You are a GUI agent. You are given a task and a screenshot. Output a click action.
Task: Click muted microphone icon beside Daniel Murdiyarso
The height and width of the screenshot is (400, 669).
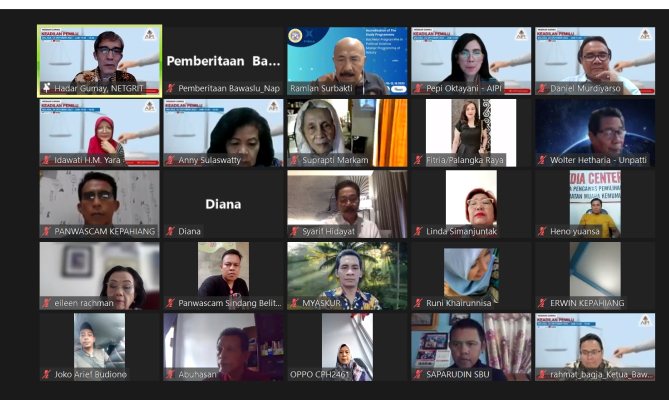point(542,89)
